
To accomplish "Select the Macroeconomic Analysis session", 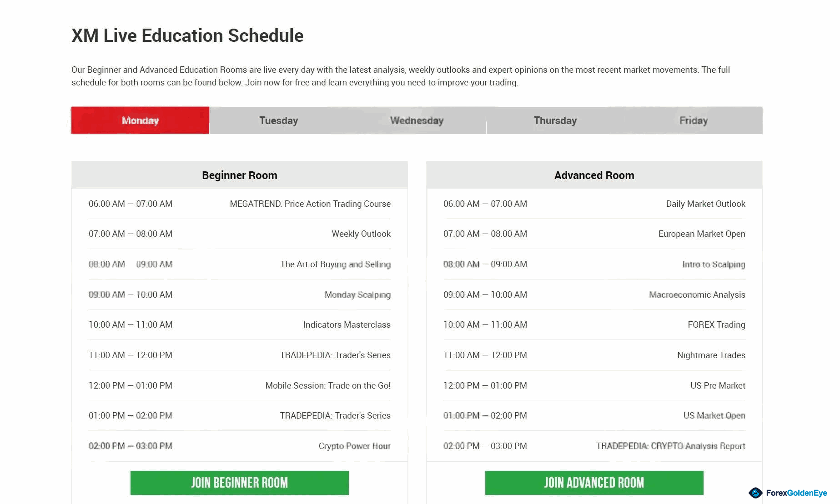I will pos(697,294).
